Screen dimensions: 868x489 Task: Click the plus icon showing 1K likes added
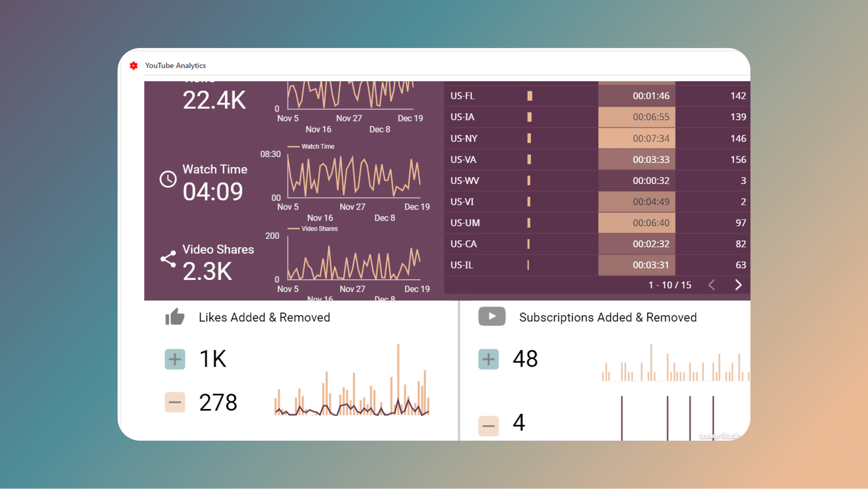[174, 359]
